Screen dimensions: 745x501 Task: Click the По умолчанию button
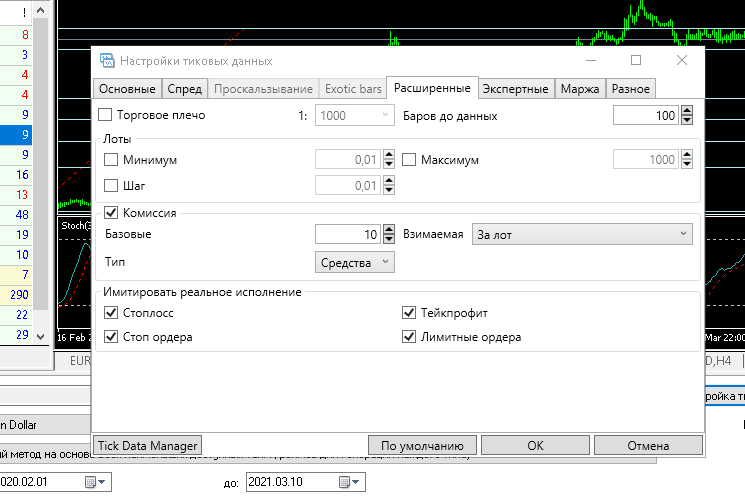point(422,445)
